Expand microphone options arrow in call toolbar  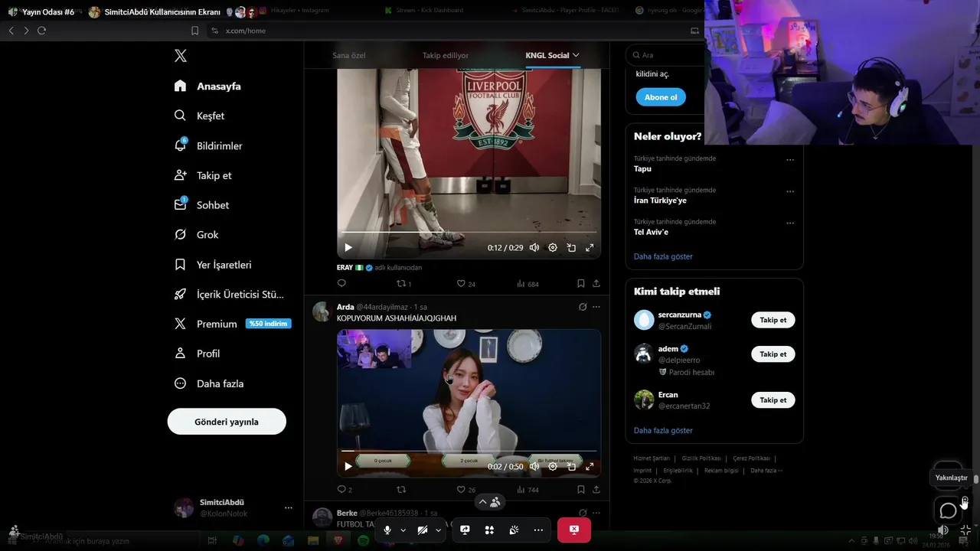pos(403,530)
